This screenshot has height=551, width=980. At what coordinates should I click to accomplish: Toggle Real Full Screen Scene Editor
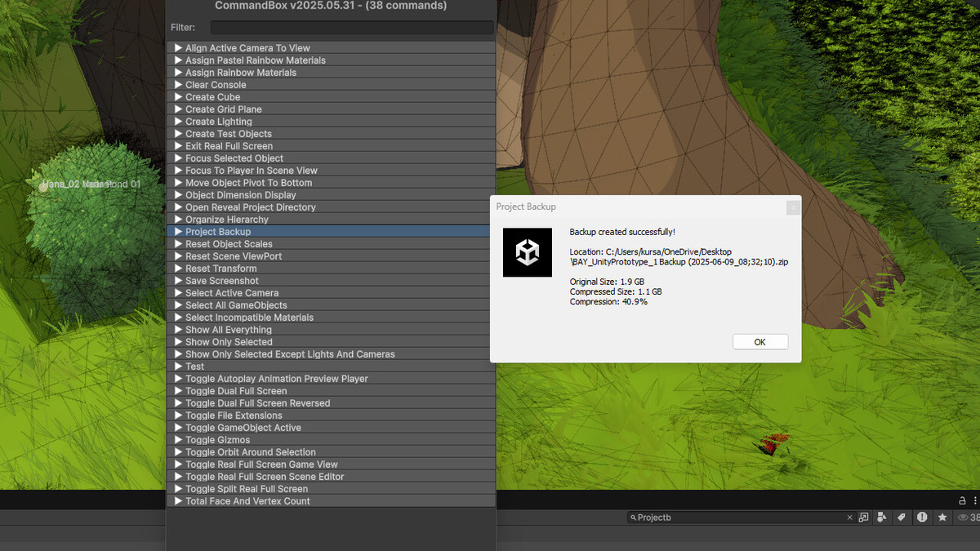(331, 477)
